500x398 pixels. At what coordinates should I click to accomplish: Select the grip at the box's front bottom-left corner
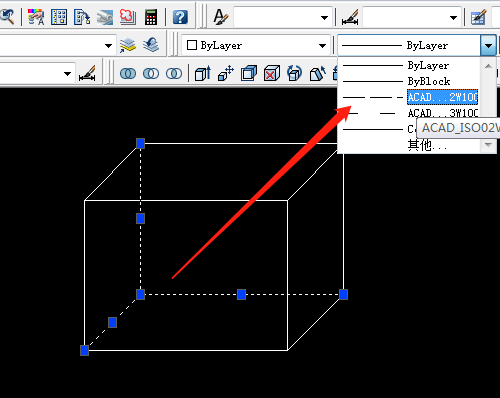click(84, 350)
